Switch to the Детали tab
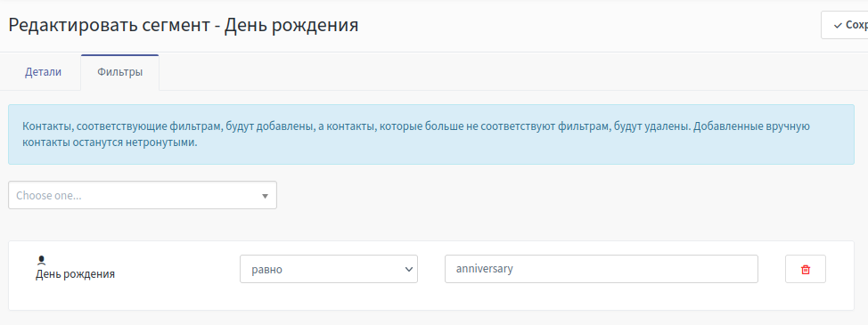868x325 pixels. (x=43, y=72)
